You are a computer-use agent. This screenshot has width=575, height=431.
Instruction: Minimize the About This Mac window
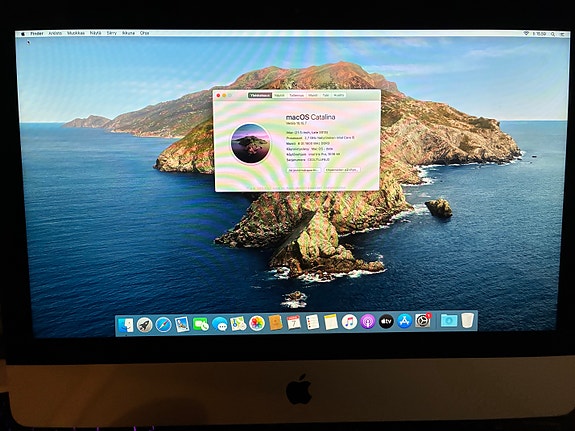pos(224,95)
